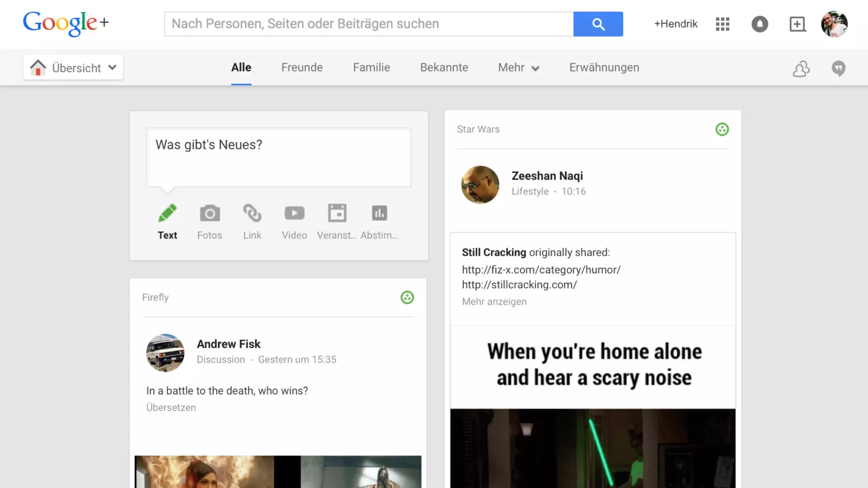Expand the Mehr circles dropdown
This screenshot has height=488, width=868.
[518, 68]
